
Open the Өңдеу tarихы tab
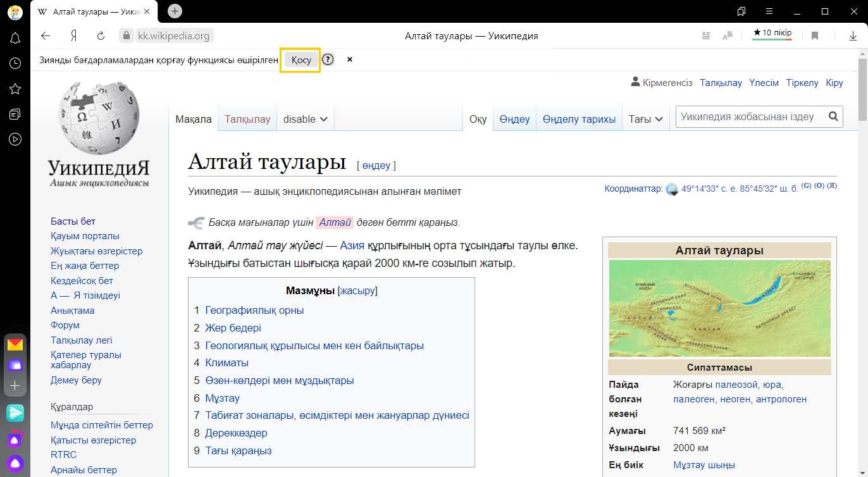[x=579, y=119]
